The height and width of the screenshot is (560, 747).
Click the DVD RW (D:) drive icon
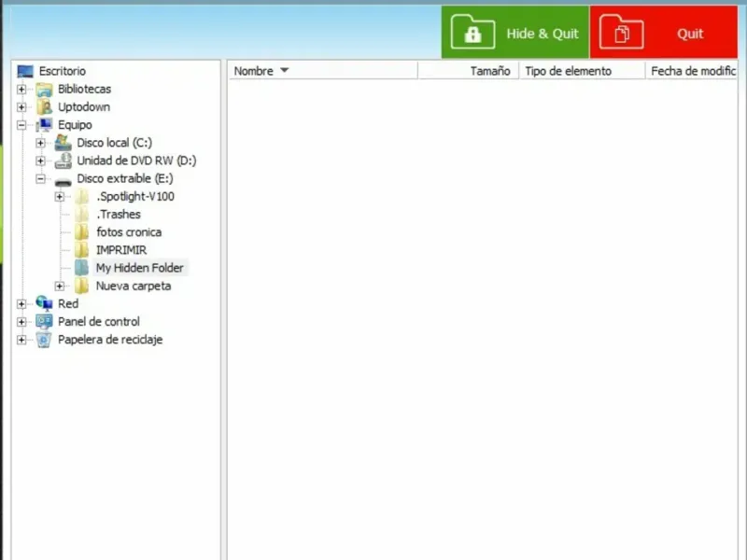63,161
